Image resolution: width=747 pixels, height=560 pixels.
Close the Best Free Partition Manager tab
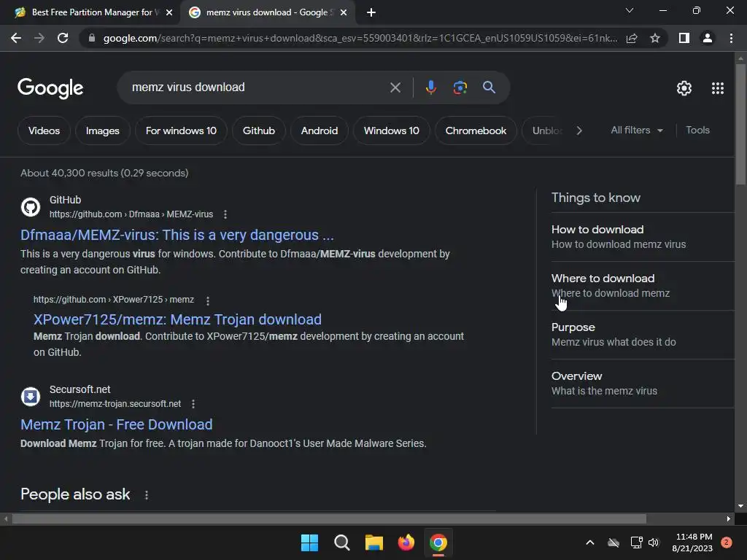pos(169,12)
